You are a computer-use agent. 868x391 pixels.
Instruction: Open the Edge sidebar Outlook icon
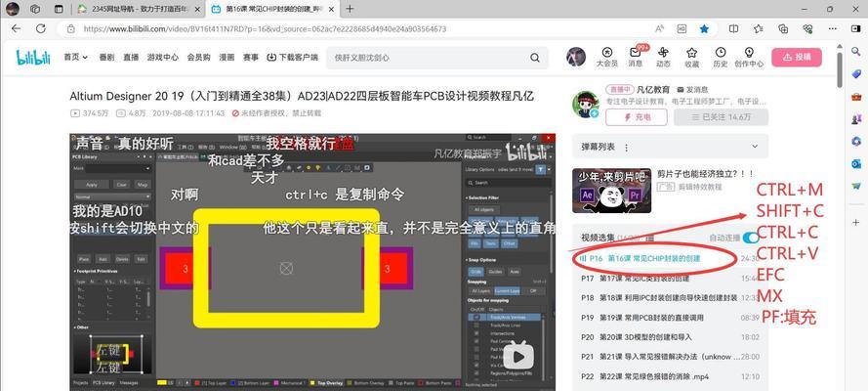856,164
